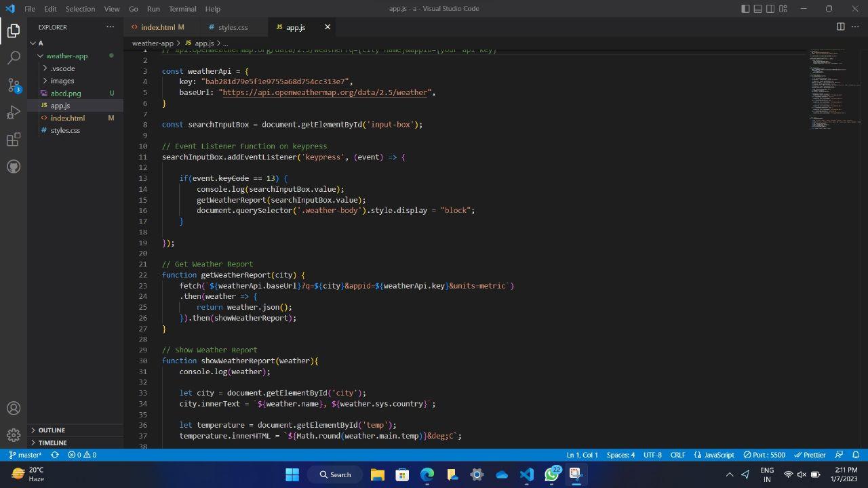Open the GitHub view in activity bar
The width and height of the screenshot is (868, 488).
point(14,167)
